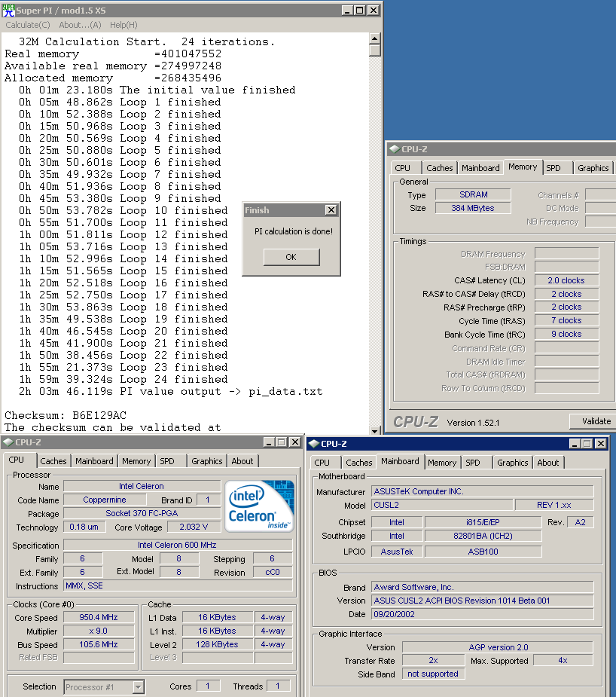The image size is (616, 697).
Task: Open the Caches tab in CPU window
Action: [53, 461]
